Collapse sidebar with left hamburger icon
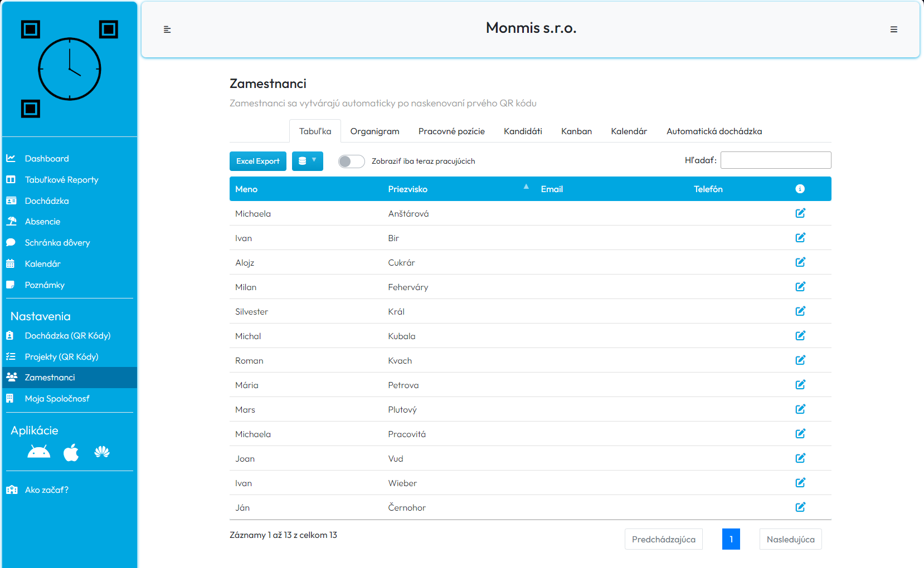This screenshot has width=924, height=568. tap(167, 30)
